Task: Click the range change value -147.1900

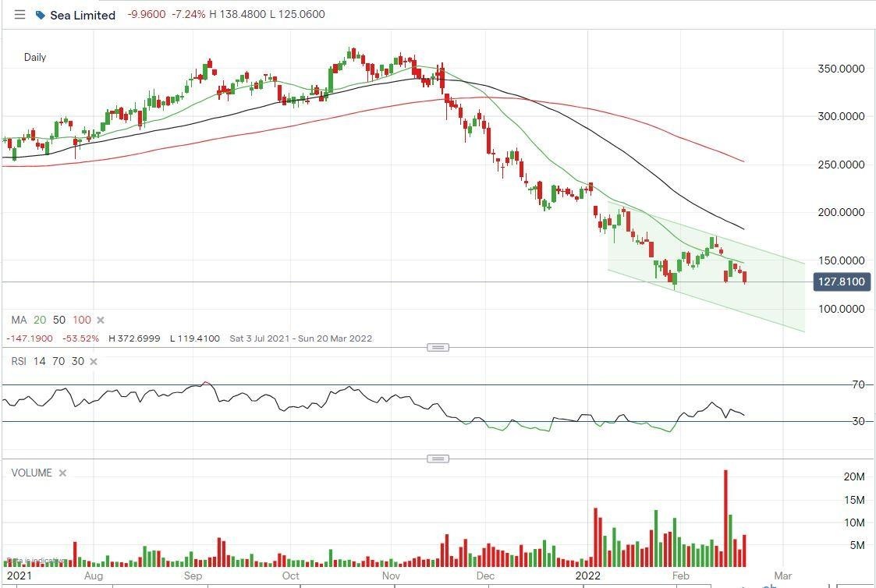Action: tap(30, 338)
